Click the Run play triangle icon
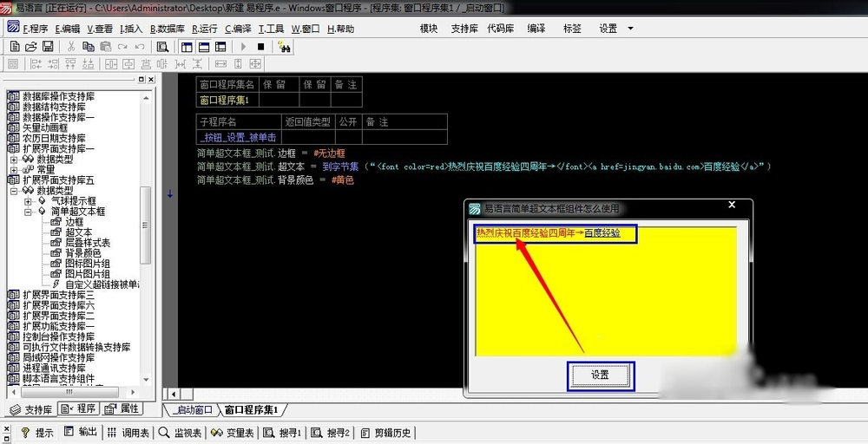This screenshot has height=444, width=868. coord(243,47)
